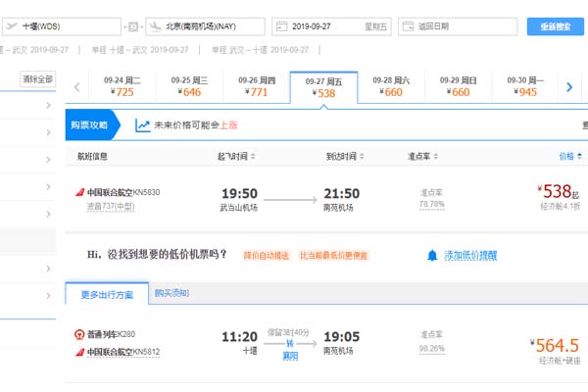The height and width of the screenshot is (392, 588).
Task: Click the landing plane icon in destination field
Action: tap(155, 26)
